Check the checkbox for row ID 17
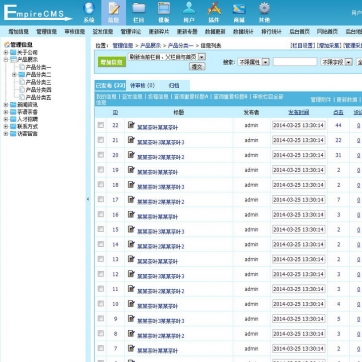 [x=101, y=199]
